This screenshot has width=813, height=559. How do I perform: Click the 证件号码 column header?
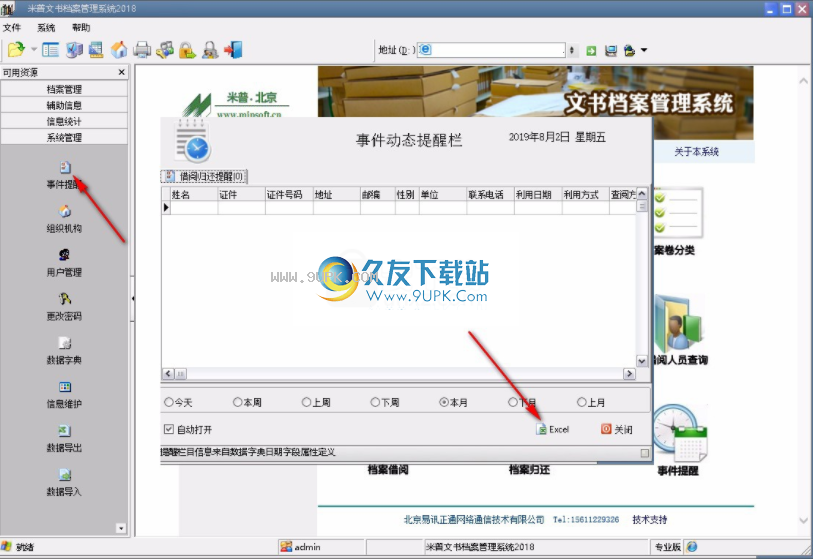(x=289, y=194)
